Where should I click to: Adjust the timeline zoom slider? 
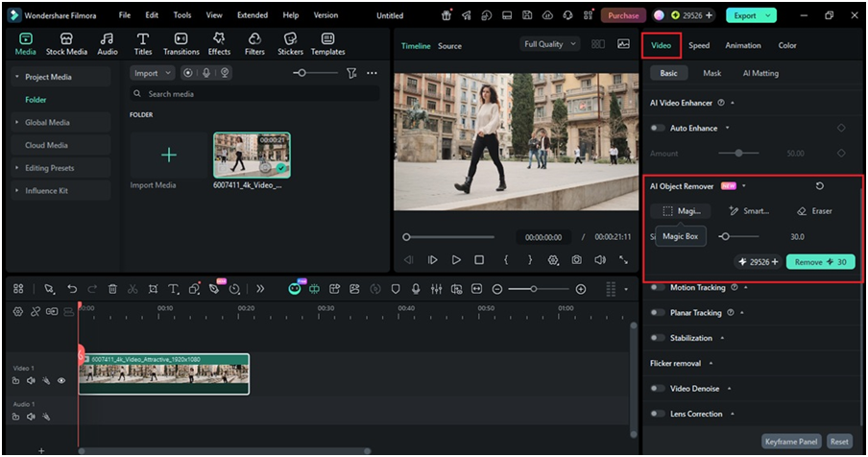pyautogui.click(x=539, y=289)
